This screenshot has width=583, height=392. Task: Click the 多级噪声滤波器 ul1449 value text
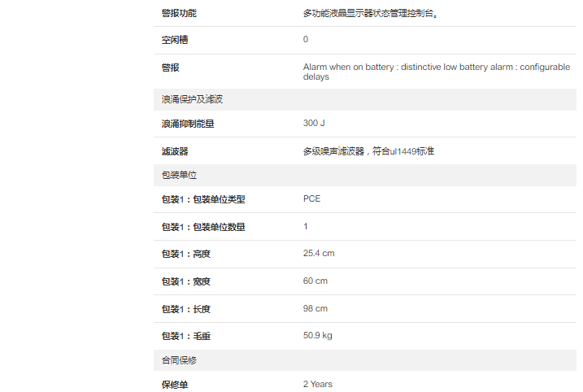[x=368, y=151]
